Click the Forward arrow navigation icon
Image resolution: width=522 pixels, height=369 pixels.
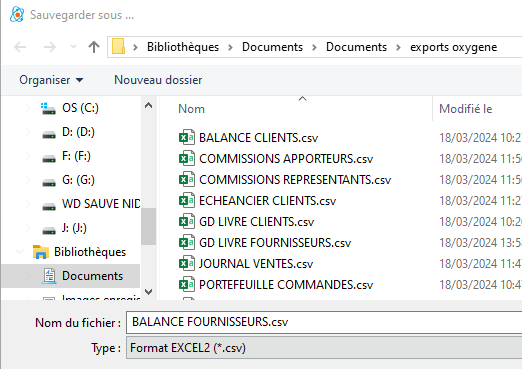point(50,47)
